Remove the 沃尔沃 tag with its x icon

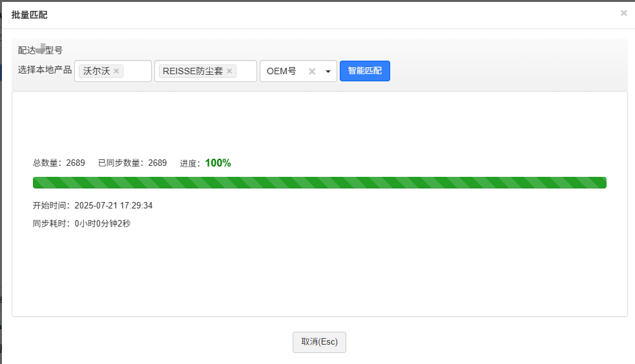[116, 72]
